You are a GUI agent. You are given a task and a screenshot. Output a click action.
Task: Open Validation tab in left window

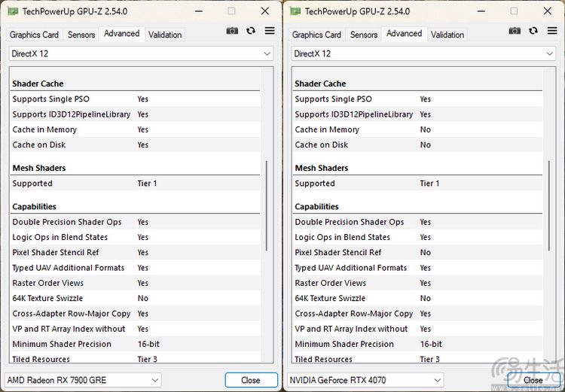click(165, 35)
